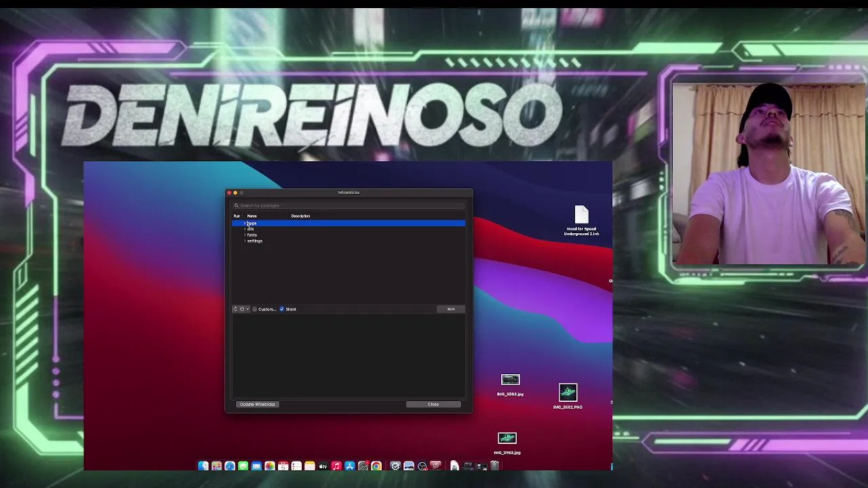Open the action dropdown next to refresh

click(244, 309)
